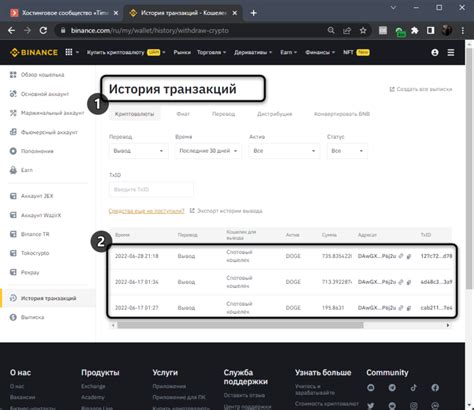Open the browser extensions puzzle icon

[415, 31]
